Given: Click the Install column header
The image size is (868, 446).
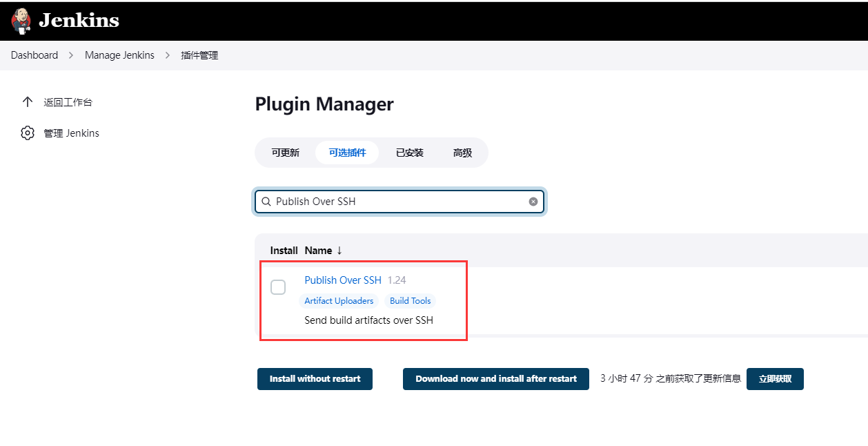Looking at the screenshot, I should [284, 251].
